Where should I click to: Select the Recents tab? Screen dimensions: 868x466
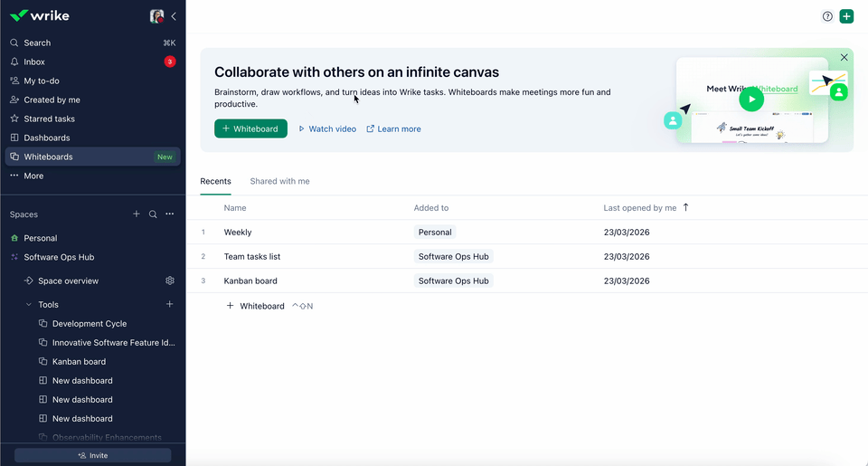(215, 181)
